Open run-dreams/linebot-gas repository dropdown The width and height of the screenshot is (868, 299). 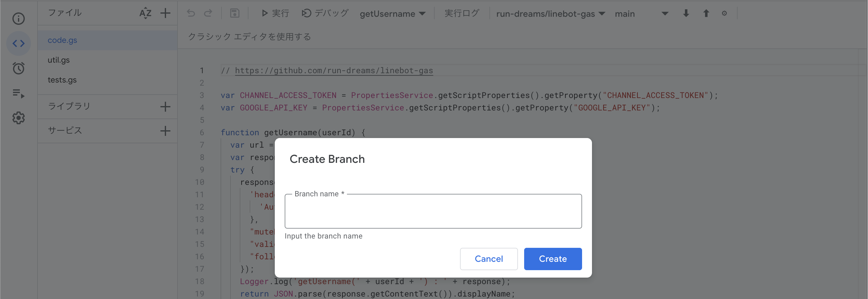[x=550, y=14]
